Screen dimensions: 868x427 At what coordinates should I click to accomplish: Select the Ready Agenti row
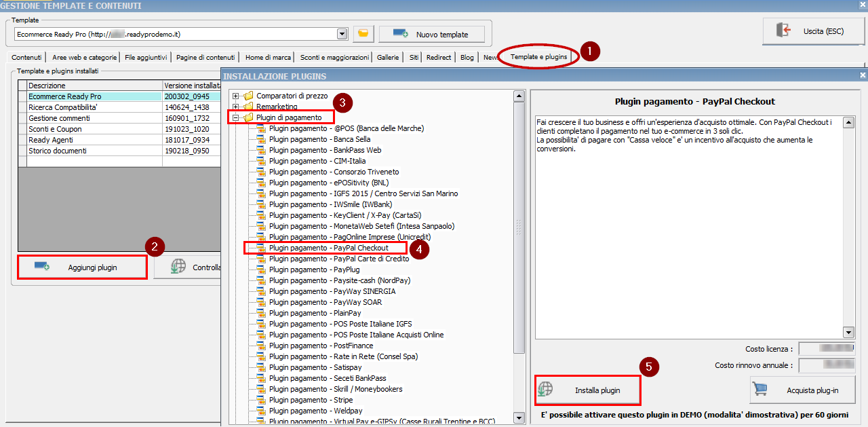click(119, 140)
